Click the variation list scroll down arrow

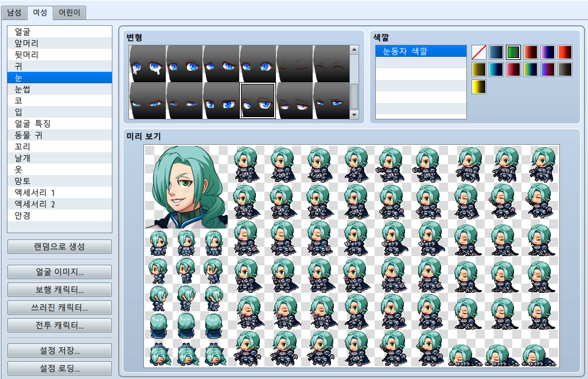click(x=354, y=115)
